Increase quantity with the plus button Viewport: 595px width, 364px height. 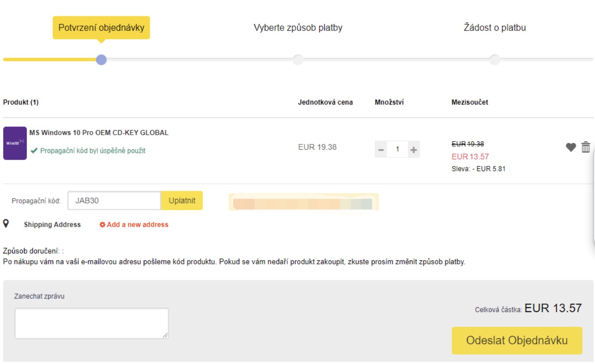(x=413, y=150)
